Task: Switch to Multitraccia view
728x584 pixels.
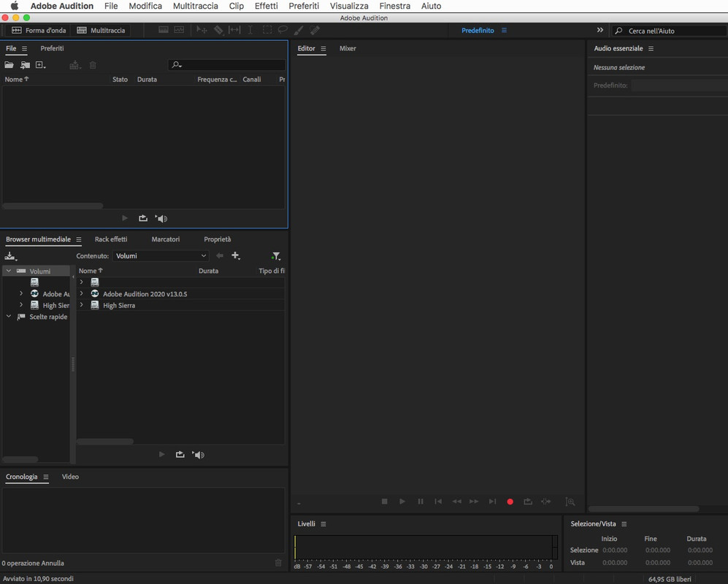Action: tap(101, 30)
